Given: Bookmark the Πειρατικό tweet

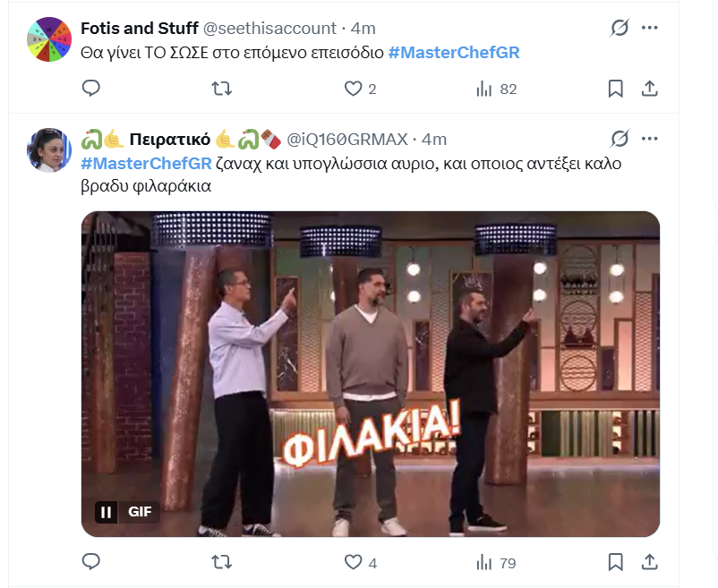Looking at the screenshot, I should pyautogui.click(x=616, y=563).
